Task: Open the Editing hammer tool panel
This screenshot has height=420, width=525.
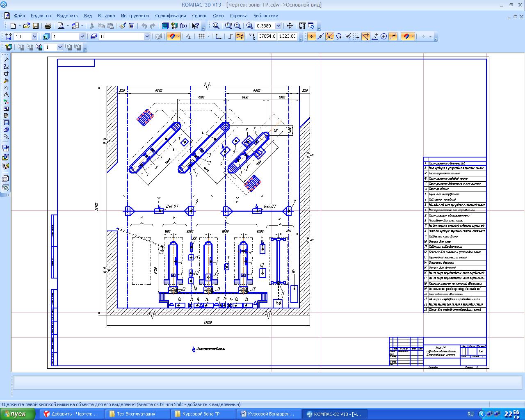Action: pyautogui.click(x=6, y=80)
